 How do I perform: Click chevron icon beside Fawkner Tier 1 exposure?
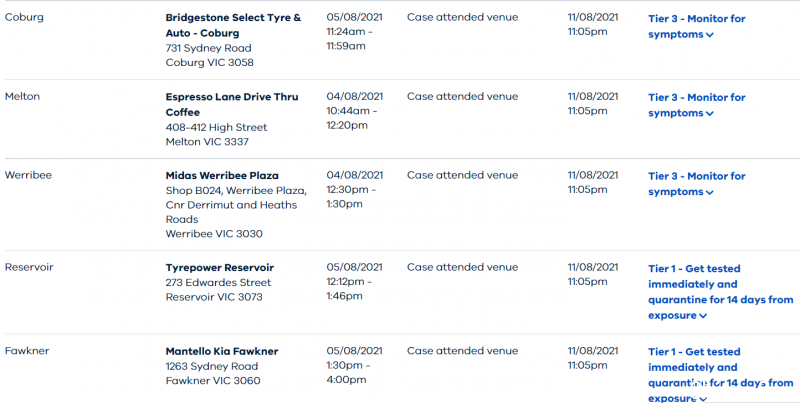pyautogui.click(x=703, y=399)
